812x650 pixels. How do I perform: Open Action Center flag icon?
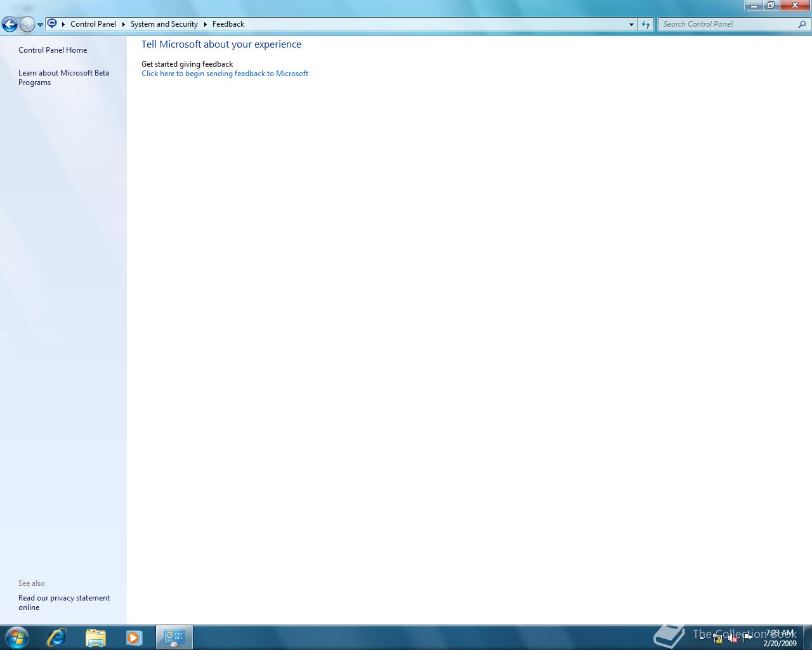tap(748, 638)
